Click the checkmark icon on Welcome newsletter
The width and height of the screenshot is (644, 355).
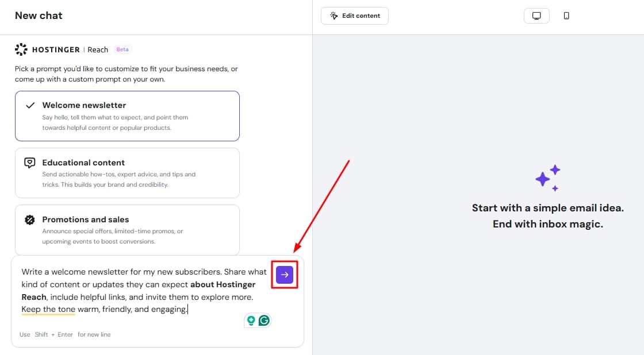pos(30,106)
